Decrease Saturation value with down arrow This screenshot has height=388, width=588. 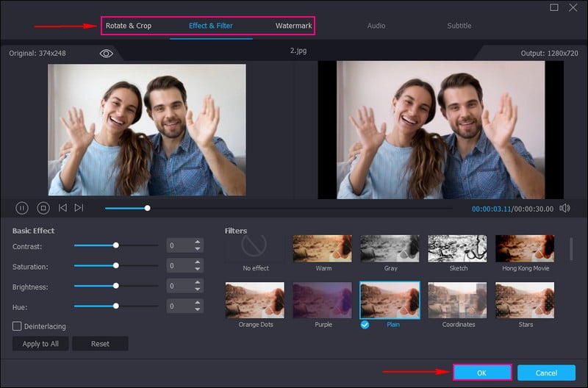pyautogui.click(x=197, y=270)
